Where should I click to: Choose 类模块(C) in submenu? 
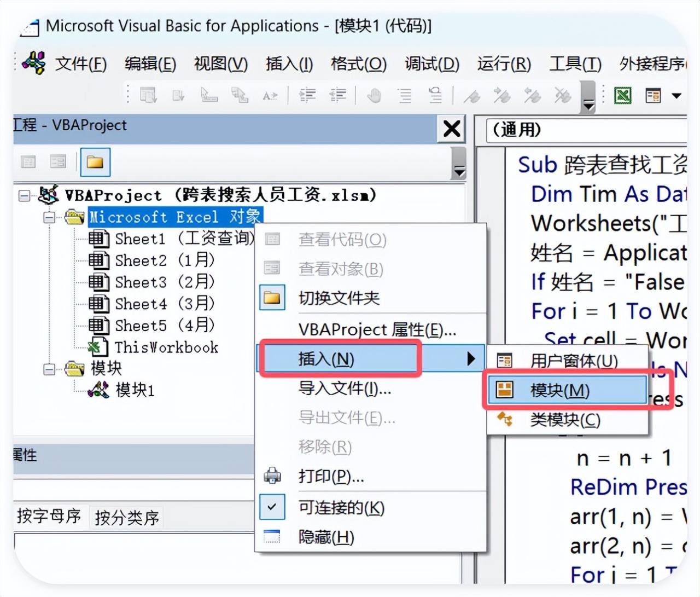567,420
